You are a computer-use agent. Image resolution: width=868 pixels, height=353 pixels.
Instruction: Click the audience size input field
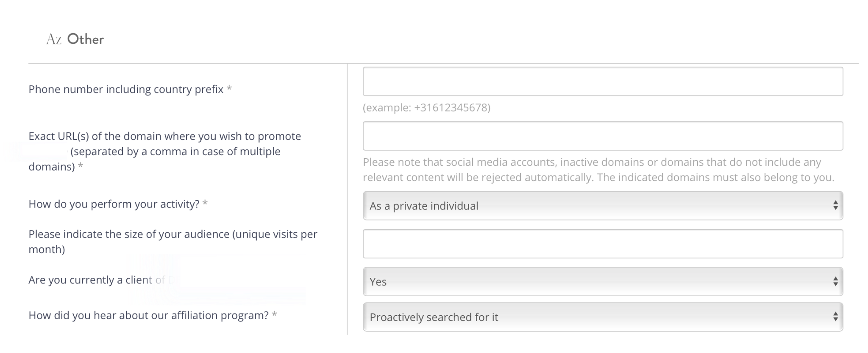[x=602, y=244]
